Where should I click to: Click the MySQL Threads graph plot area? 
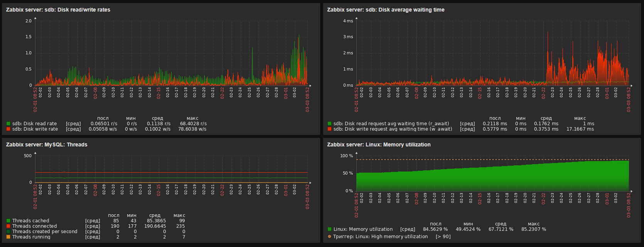coord(171,169)
